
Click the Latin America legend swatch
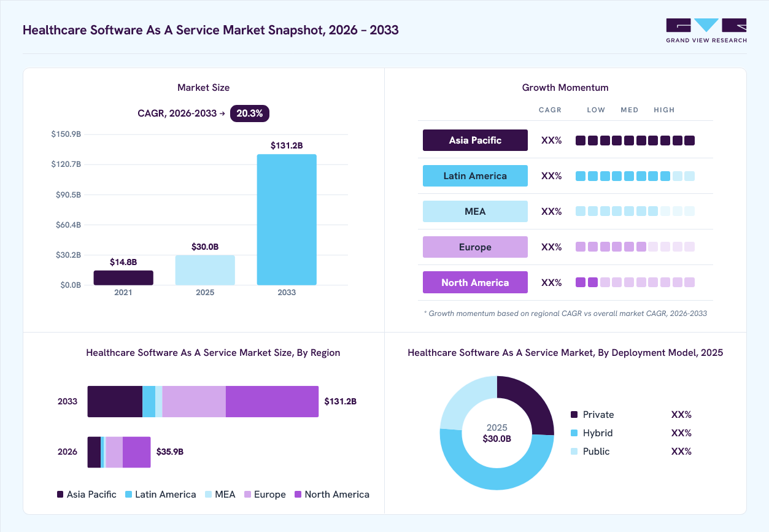[128, 495]
